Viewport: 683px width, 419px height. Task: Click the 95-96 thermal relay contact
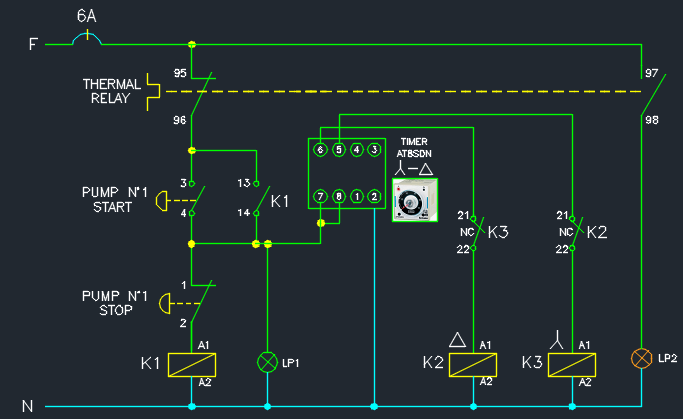pos(198,97)
